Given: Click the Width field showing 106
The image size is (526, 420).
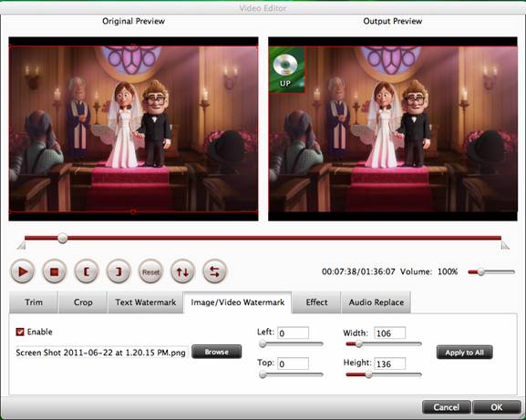Looking at the screenshot, I should click(390, 333).
